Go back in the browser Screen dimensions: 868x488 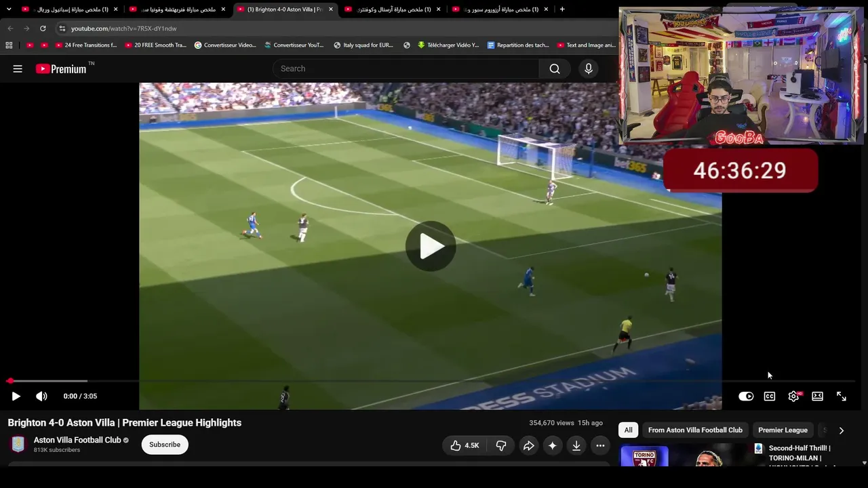(x=10, y=28)
